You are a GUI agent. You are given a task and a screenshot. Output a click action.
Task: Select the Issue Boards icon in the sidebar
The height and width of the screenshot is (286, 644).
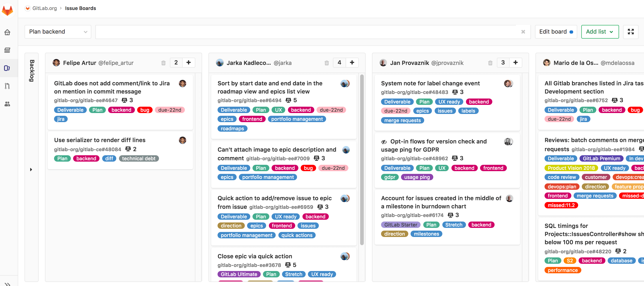7,68
